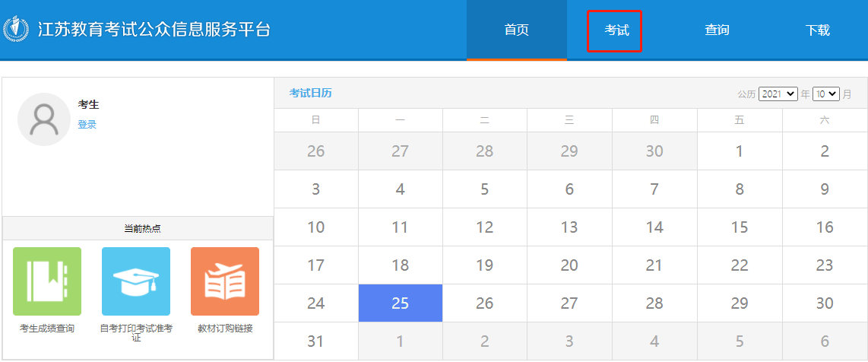The height and width of the screenshot is (362, 868).
Task: Click the 教材订购链接 text link
Action: click(225, 329)
